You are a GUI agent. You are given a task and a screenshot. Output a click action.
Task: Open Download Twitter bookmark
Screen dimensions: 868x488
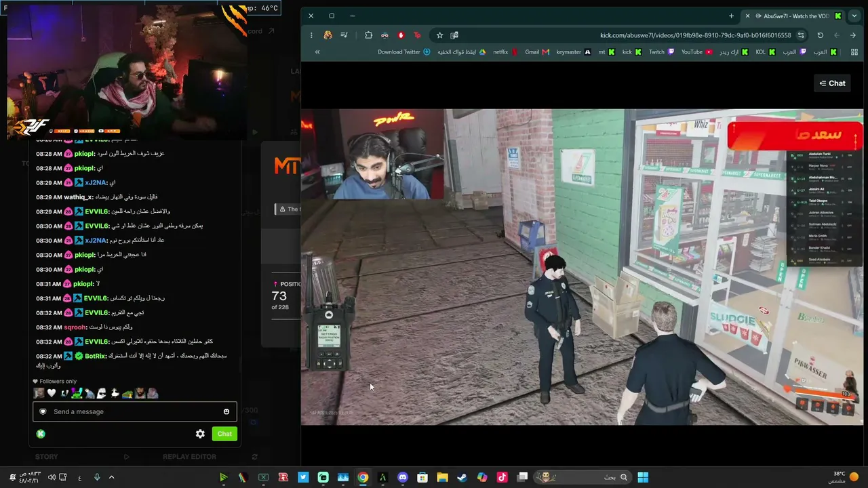click(404, 52)
